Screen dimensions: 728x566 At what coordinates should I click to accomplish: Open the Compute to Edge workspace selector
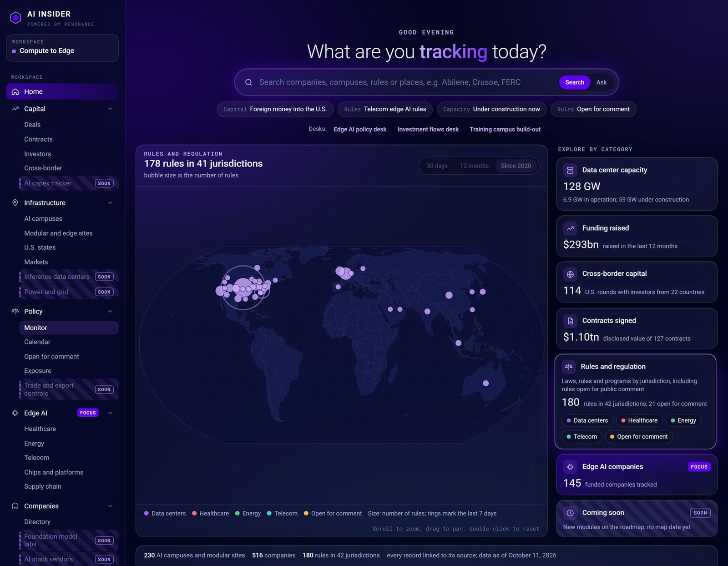point(62,48)
